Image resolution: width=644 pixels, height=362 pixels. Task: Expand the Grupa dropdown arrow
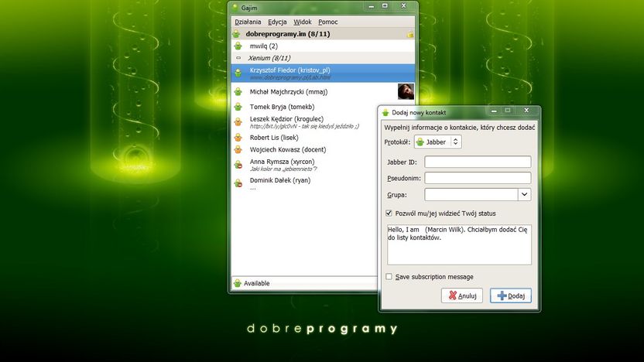coord(524,195)
